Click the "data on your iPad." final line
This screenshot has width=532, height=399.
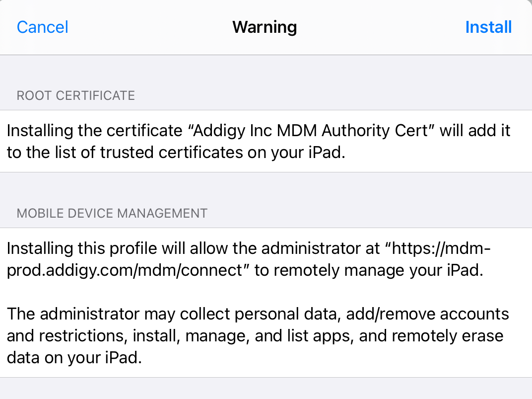(x=74, y=358)
